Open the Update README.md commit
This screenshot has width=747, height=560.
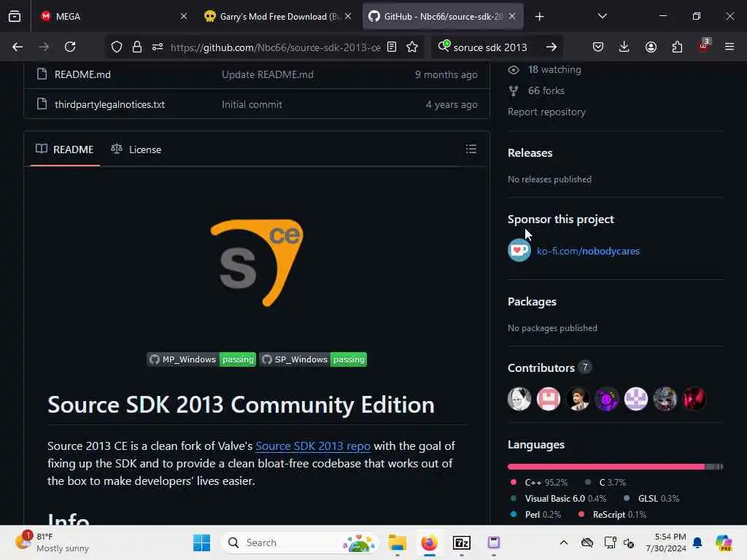[267, 75]
